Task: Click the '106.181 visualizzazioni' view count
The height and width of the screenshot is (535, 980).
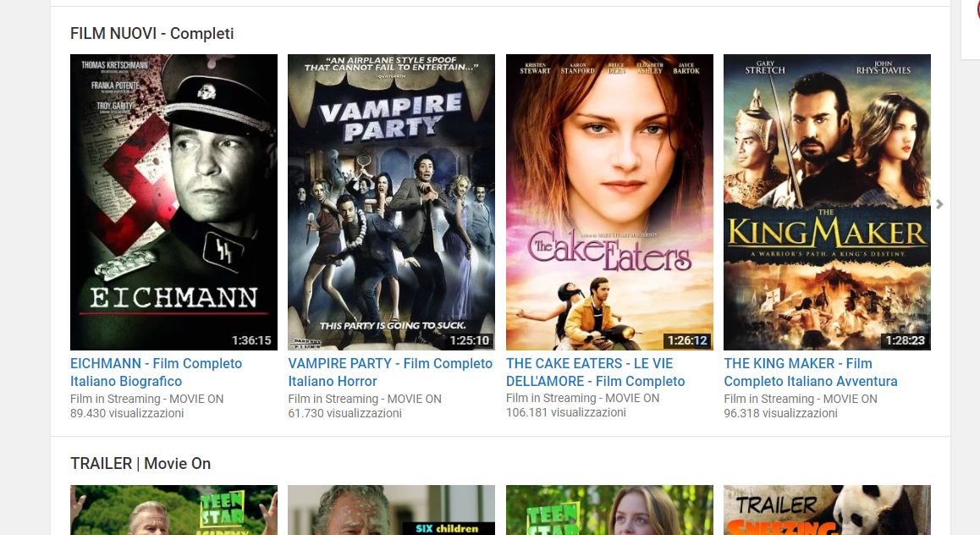Action: (x=566, y=412)
